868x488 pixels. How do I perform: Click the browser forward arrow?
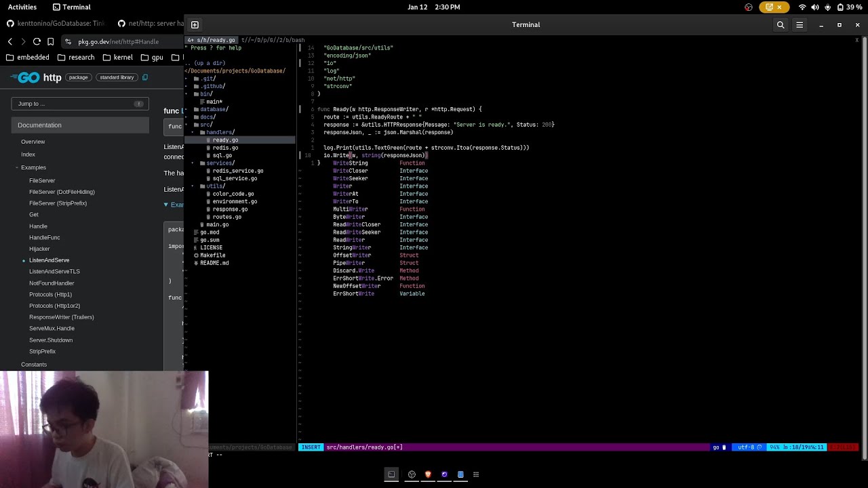(23, 41)
